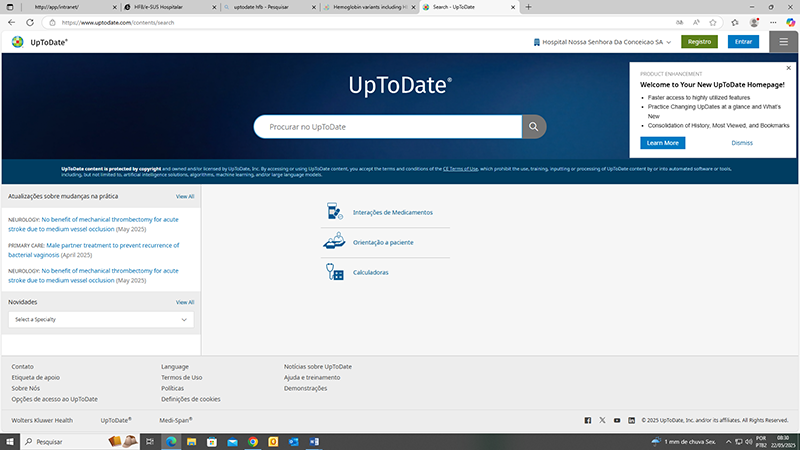Open Google Chrome from the taskbar
This screenshot has width=800, height=450.
253,441
